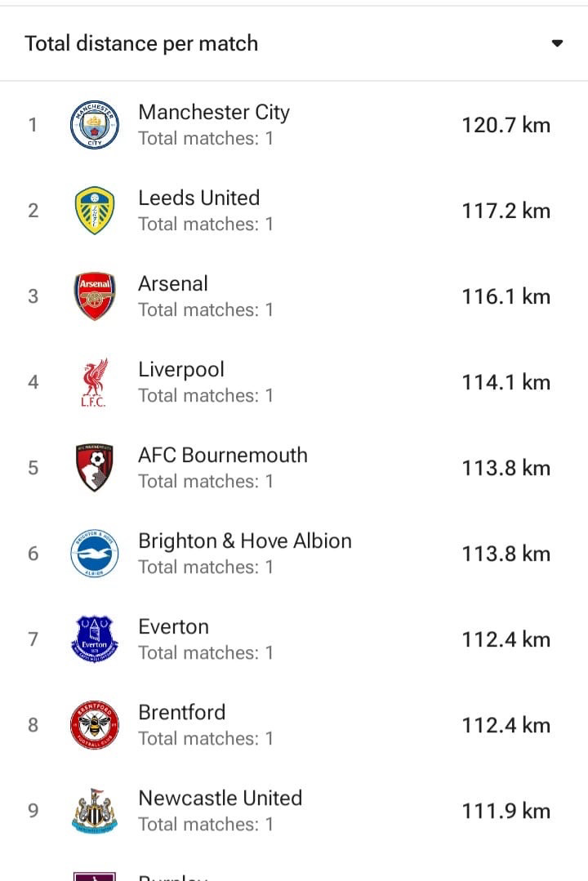Open the Total distance per match dropdown arrow
The image size is (588, 881).
coord(557,43)
